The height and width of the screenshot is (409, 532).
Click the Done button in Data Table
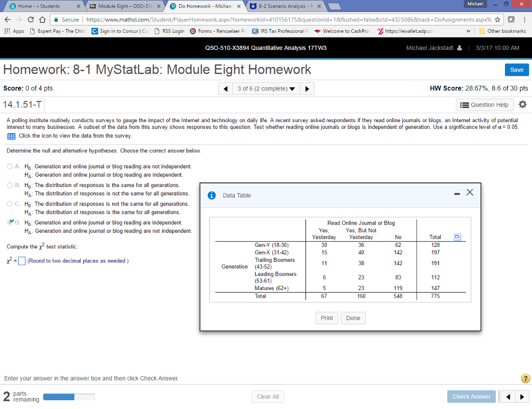[x=353, y=318]
